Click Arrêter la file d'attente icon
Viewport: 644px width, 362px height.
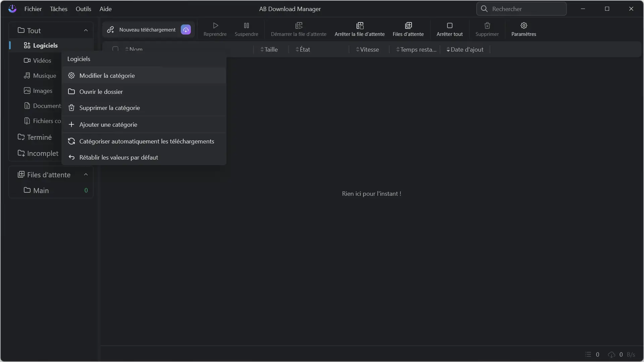[x=360, y=25]
